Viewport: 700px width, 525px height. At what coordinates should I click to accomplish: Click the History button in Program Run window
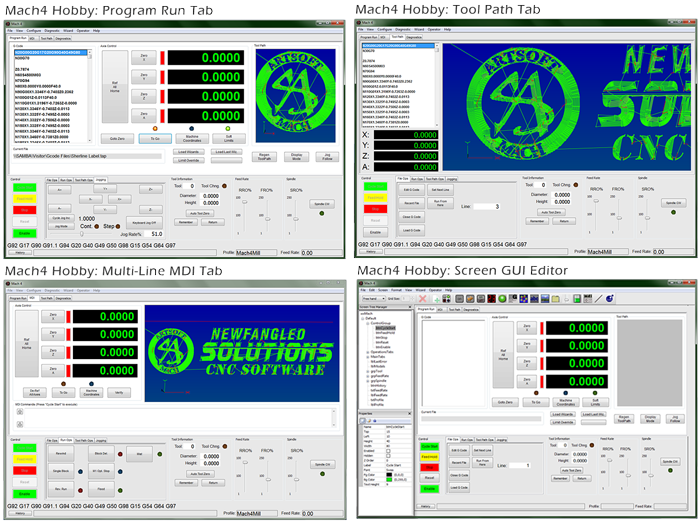(20, 253)
